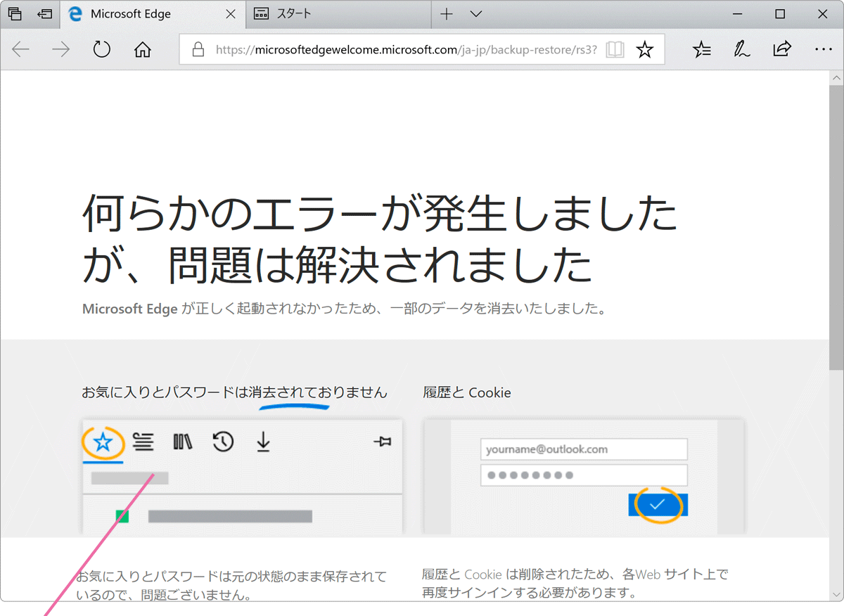Screen dimensions: 844x616
Task: Go forward to the next page
Action: pos(61,49)
